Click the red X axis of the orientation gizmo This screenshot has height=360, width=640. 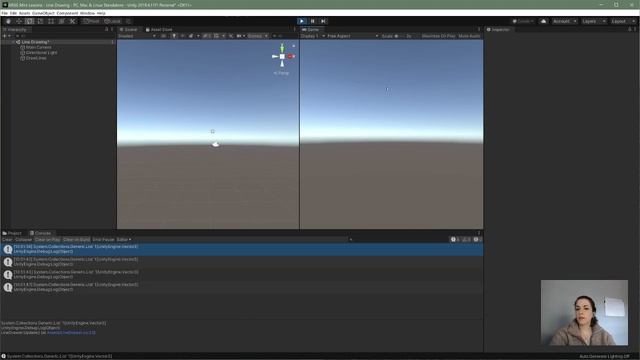[x=291, y=56]
